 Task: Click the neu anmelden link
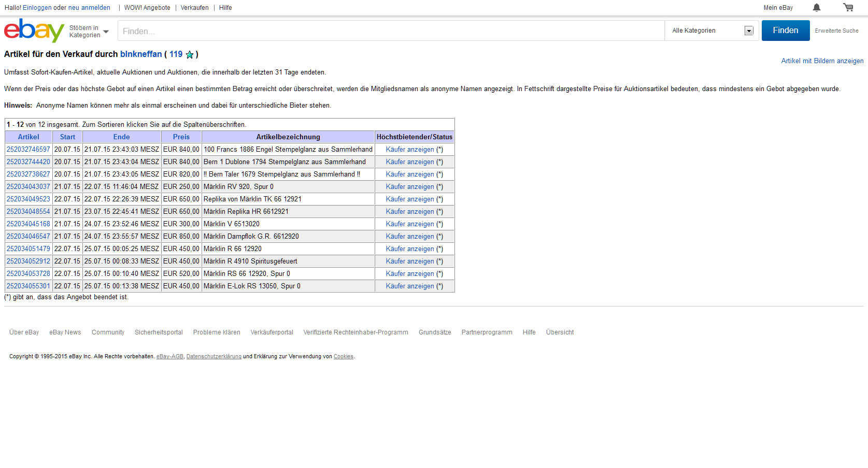point(89,8)
